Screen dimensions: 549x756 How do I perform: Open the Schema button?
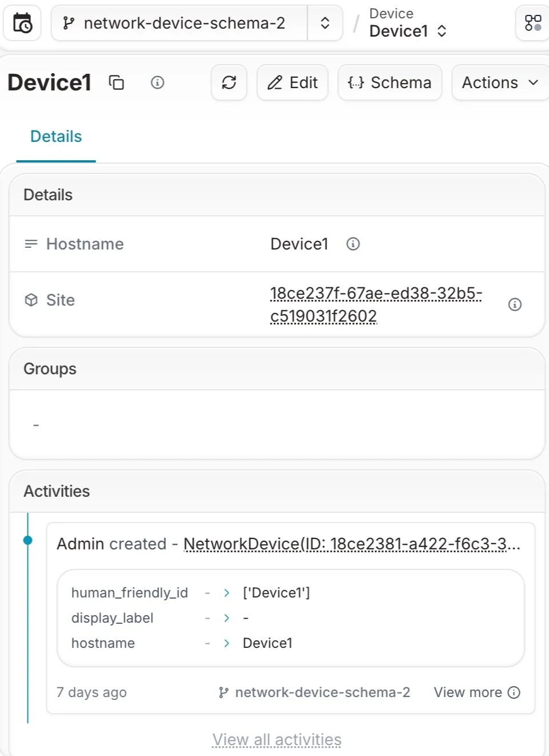click(x=389, y=82)
